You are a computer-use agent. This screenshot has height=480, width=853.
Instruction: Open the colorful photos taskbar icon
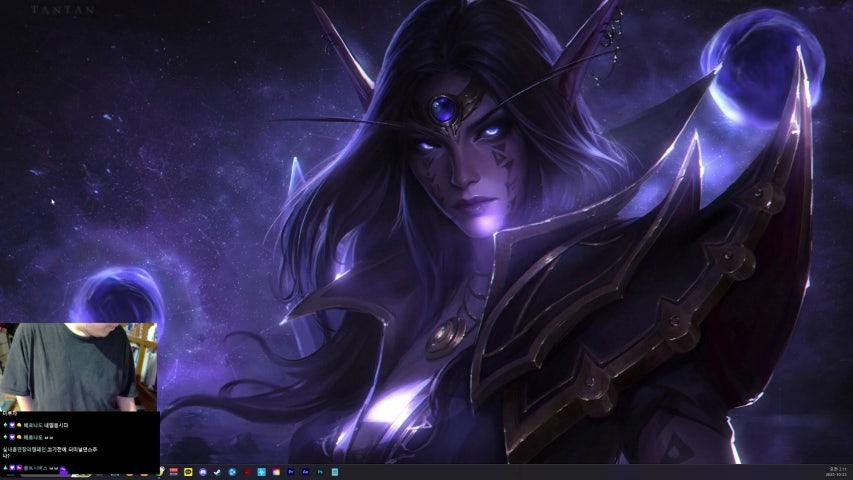[276, 472]
